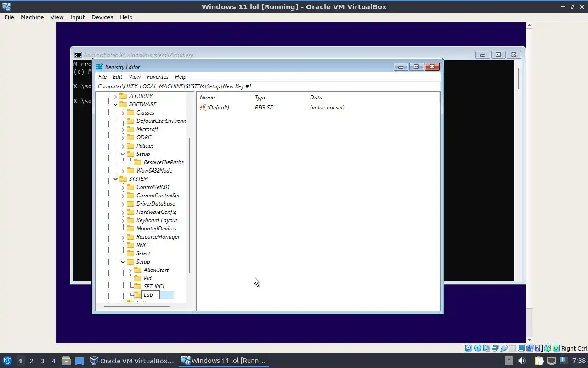The height and width of the screenshot is (368, 588).
Task: Select the SETUPCL key
Action: tap(154, 287)
